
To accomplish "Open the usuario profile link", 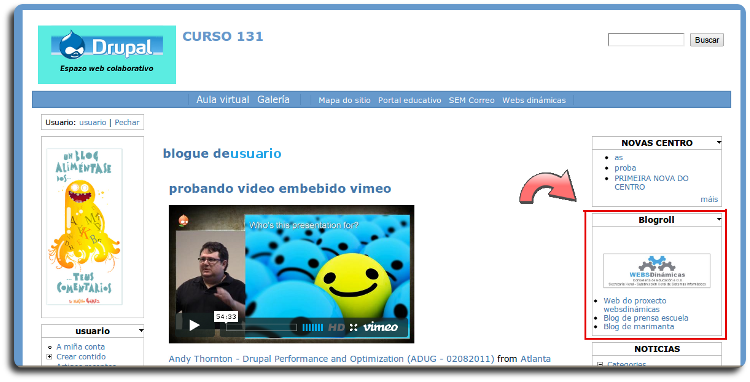I will point(93,122).
